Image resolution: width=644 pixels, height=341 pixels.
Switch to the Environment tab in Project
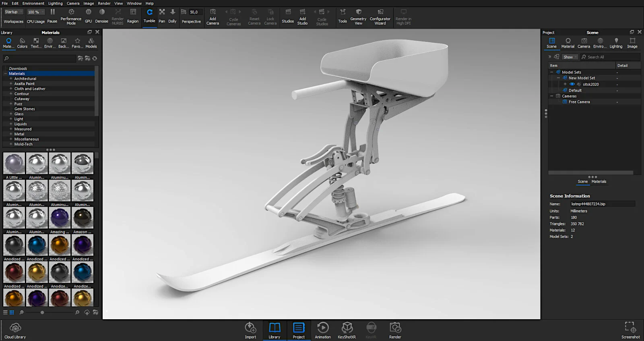point(600,42)
